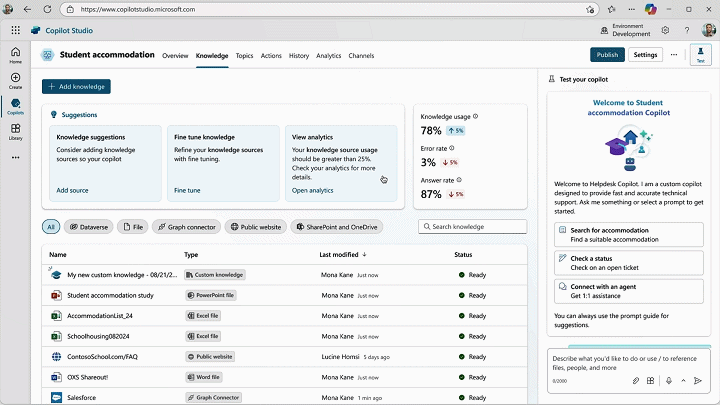The width and height of the screenshot is (720, 405).
Task: Click the Open analytics link
Action: (x=312, y=190)
